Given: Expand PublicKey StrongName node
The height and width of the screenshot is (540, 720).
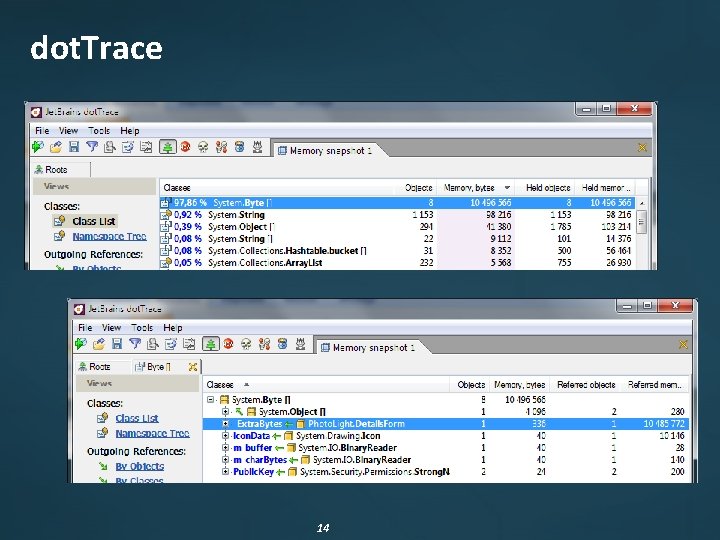Looking at the screenshot, I should tap(225, 471).
